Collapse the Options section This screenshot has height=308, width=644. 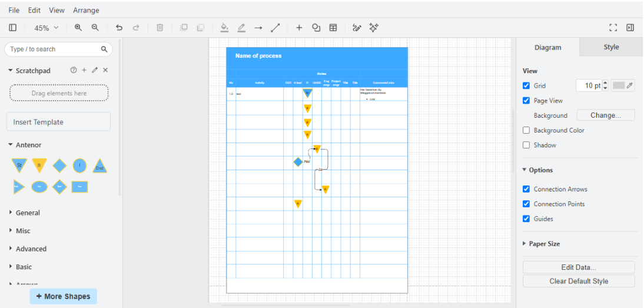[x=537, y=170]
